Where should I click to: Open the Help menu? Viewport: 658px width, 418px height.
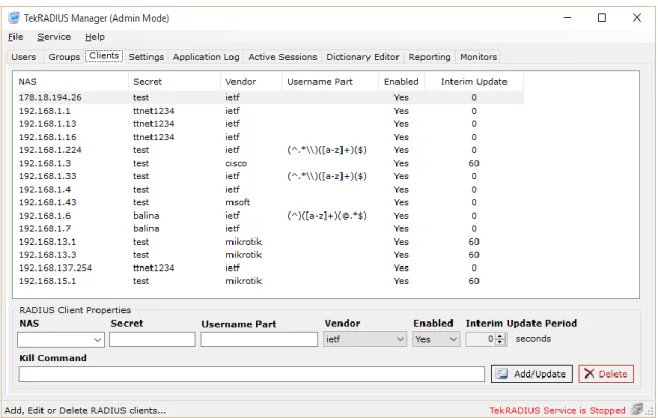pos(95,37)
